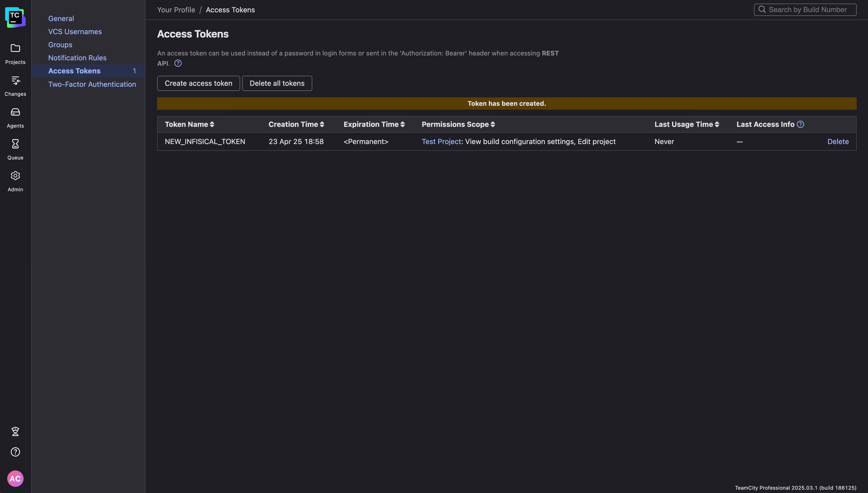Click the Last Access Info help icon
This screenshot has height=493, width=868.
(x=800, y=124)
